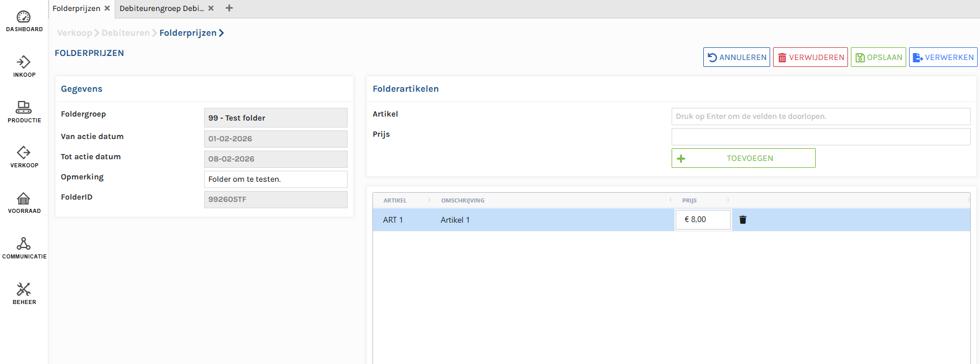The height and width of the screenshot is (364, 980).
Task: Open the Beheer tools icon
Action: point(24,293)
